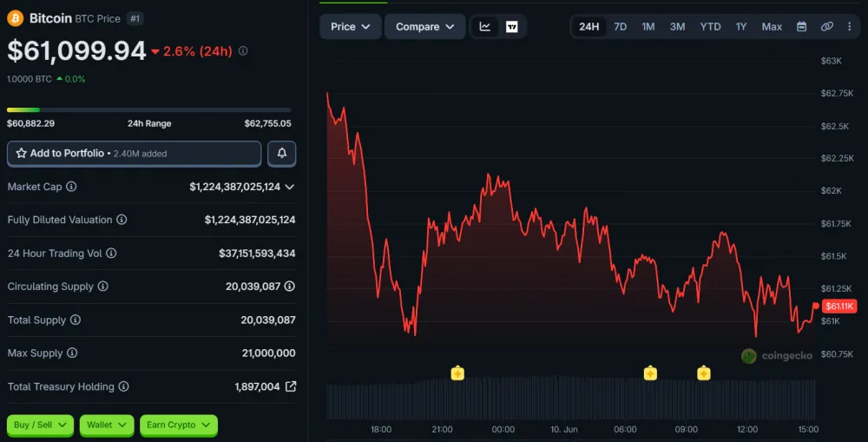
Task: Select the Max time range
Action: 772,27
